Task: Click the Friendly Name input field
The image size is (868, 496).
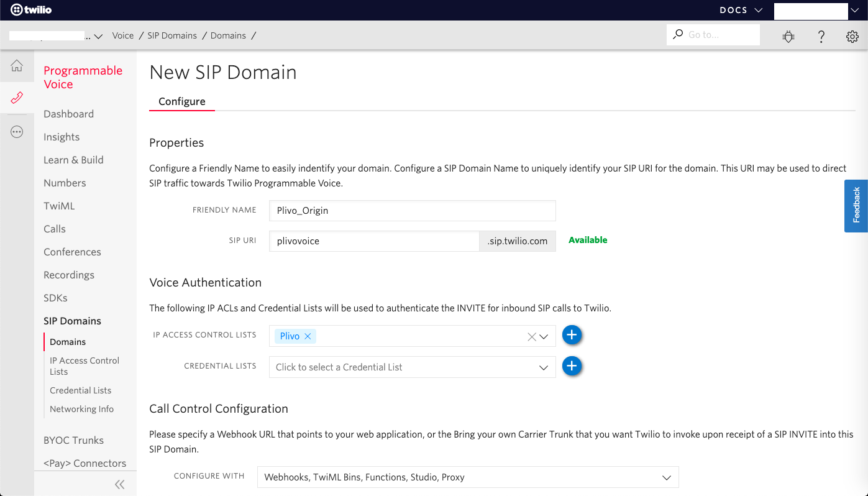Action: click(x=412, y=211)
